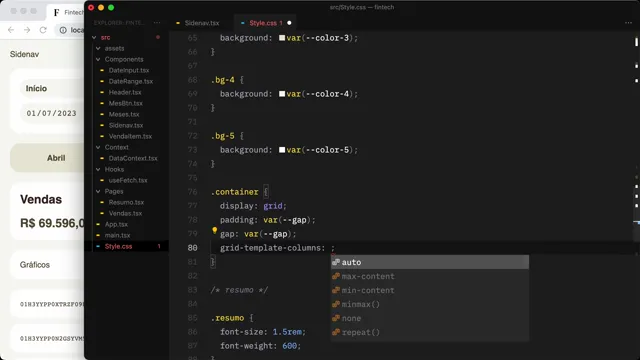Open main.tsx file
640x360 pixels.
coord(117,236)
